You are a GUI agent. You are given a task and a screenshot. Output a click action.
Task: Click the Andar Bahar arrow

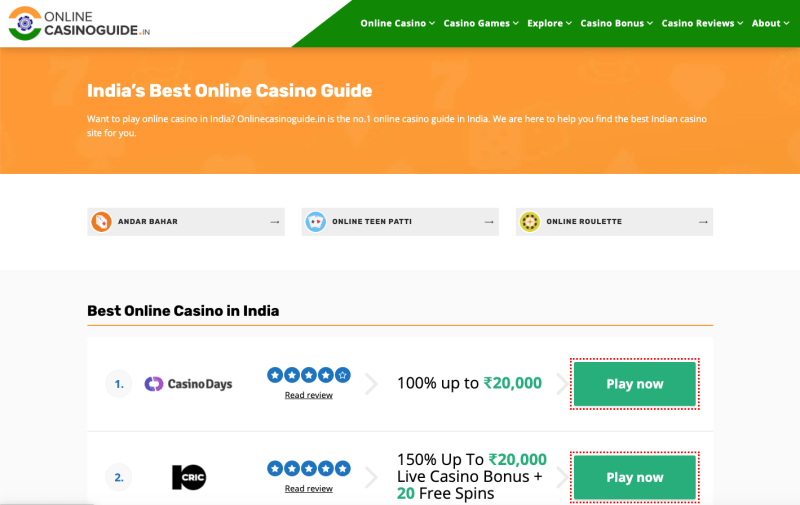pyautogui.click(x=275, y=222)
